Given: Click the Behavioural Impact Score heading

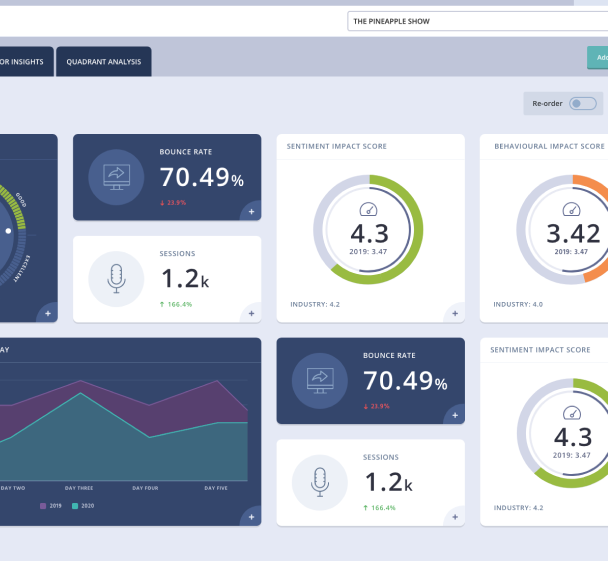Looking at the screenshot, I should pyautogui.click(x=549, y=146).
